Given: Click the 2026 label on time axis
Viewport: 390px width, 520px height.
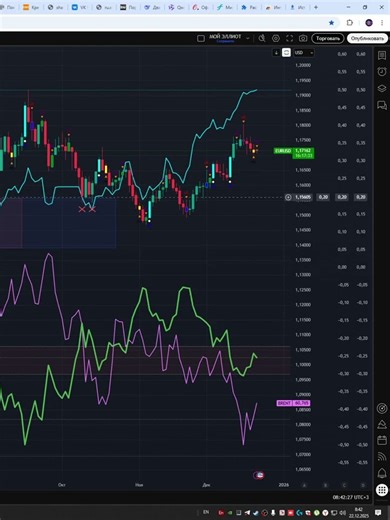Looking at the screenshot, I should 284,485.
